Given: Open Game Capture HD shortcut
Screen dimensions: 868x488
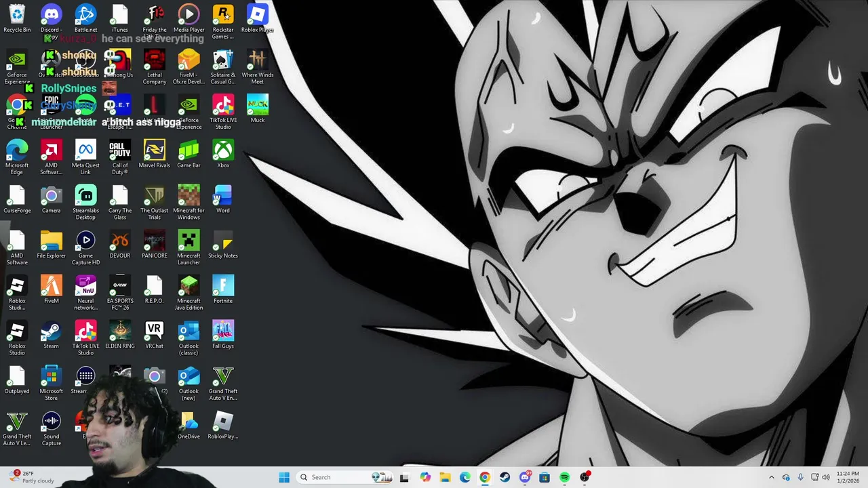Looking at the screenshot, I should (x=85, y=248).
